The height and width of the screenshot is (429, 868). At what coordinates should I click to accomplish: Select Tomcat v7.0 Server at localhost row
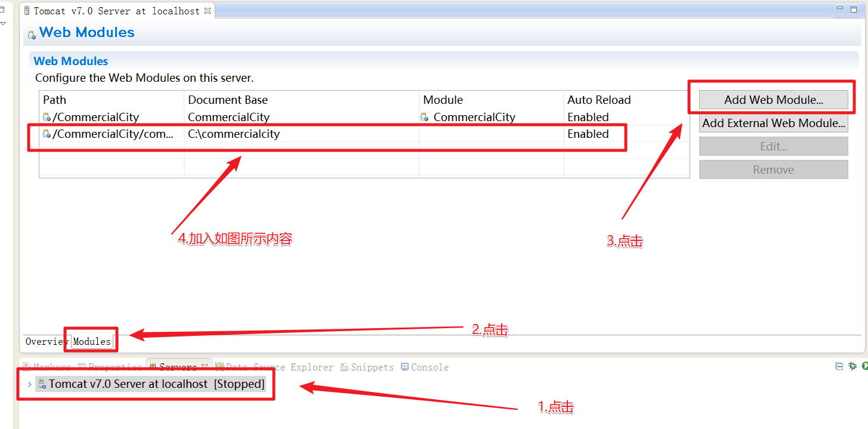coord(150,384)
